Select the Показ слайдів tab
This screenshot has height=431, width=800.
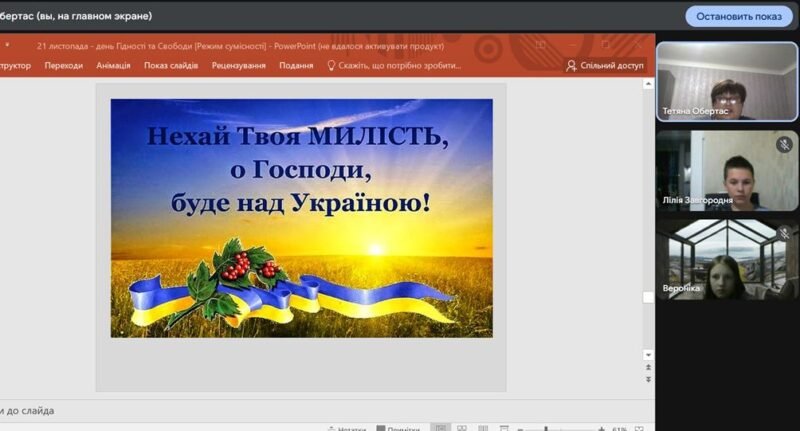click(x=171, y=66)
